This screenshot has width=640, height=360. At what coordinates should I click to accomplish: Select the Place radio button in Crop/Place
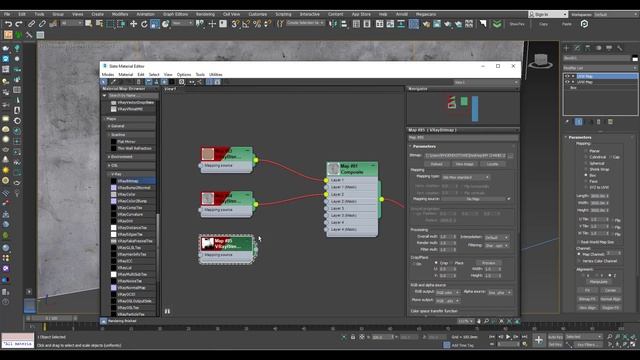(x=451, y=263)
